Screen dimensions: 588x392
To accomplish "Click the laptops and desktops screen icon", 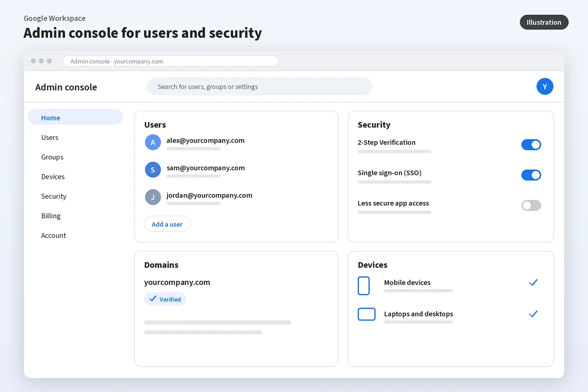I will tap(367, 314).
